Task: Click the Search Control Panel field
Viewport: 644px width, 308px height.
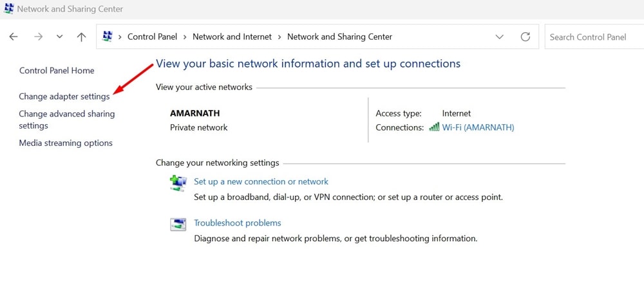Action: pos(592,37)
